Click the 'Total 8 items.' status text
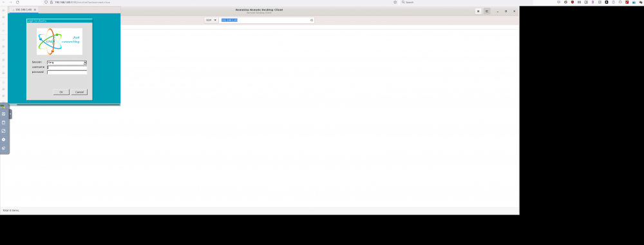 point(11,210)
